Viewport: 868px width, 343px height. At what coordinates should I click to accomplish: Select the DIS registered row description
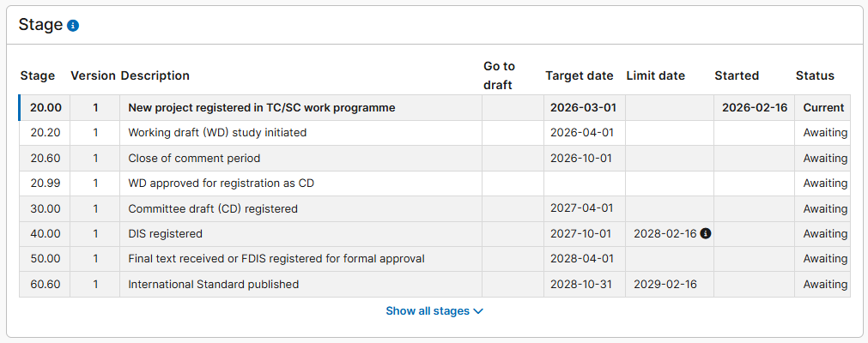click(165, 233)
